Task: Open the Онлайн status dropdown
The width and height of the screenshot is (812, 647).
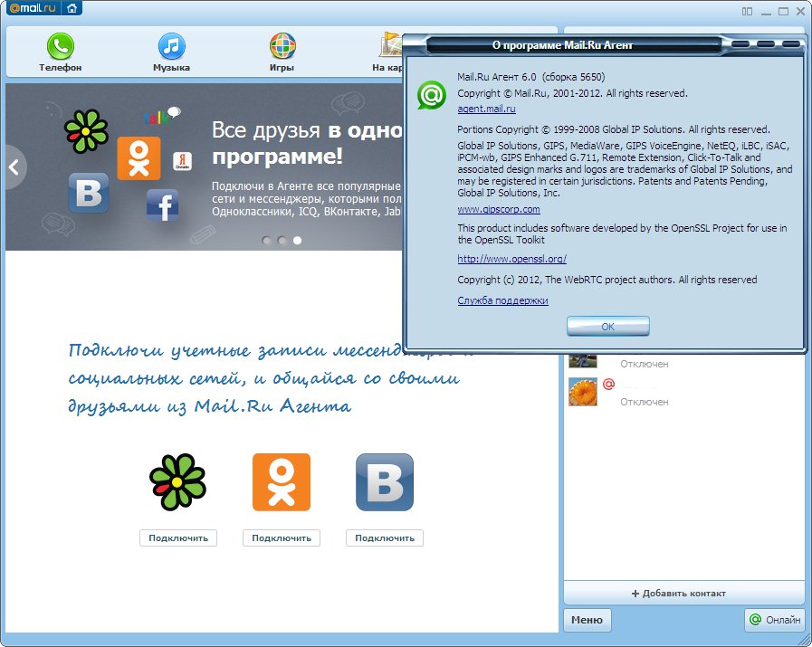Action: coord(774,620)
